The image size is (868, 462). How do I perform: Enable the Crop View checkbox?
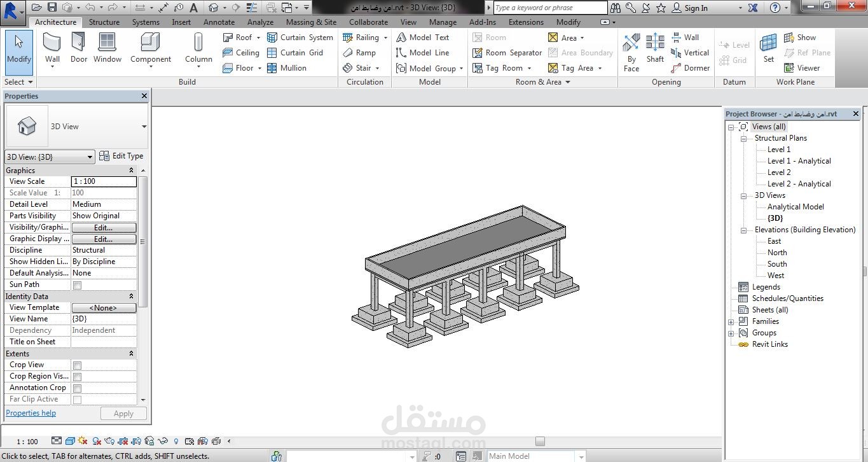click(77, 365)
